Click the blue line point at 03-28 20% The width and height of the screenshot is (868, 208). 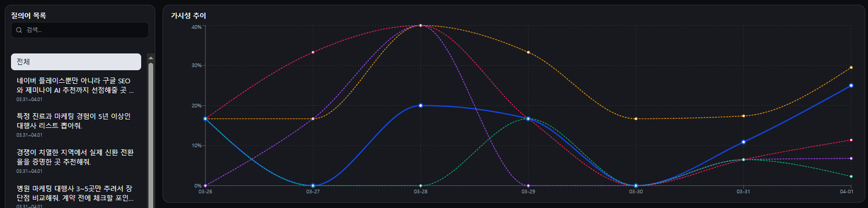pos(420,105)
